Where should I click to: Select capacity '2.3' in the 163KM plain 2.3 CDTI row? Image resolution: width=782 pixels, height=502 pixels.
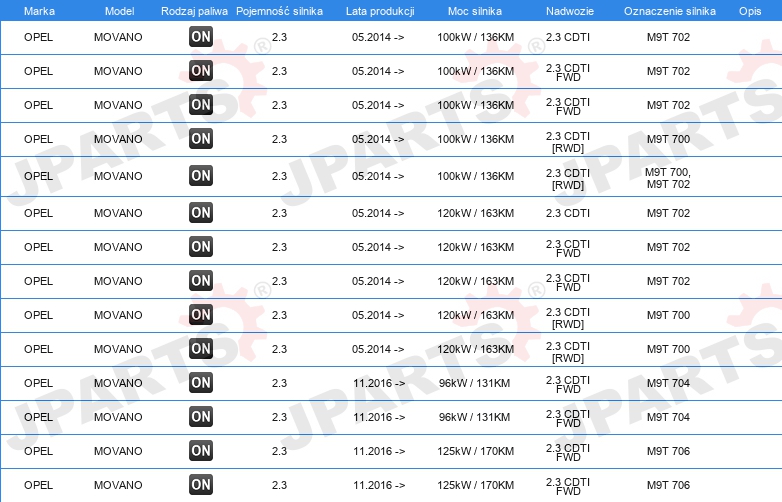click(279, 213)
